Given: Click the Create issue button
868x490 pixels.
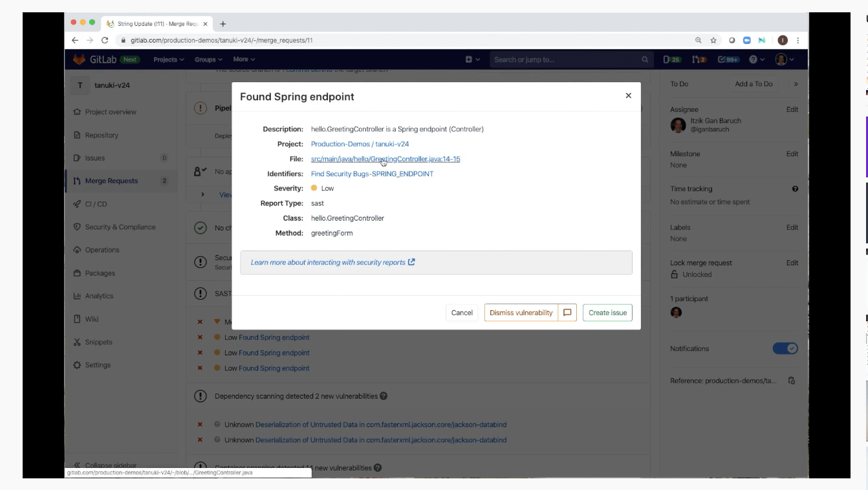Looking at the screenshot, I should click(607, 313).
